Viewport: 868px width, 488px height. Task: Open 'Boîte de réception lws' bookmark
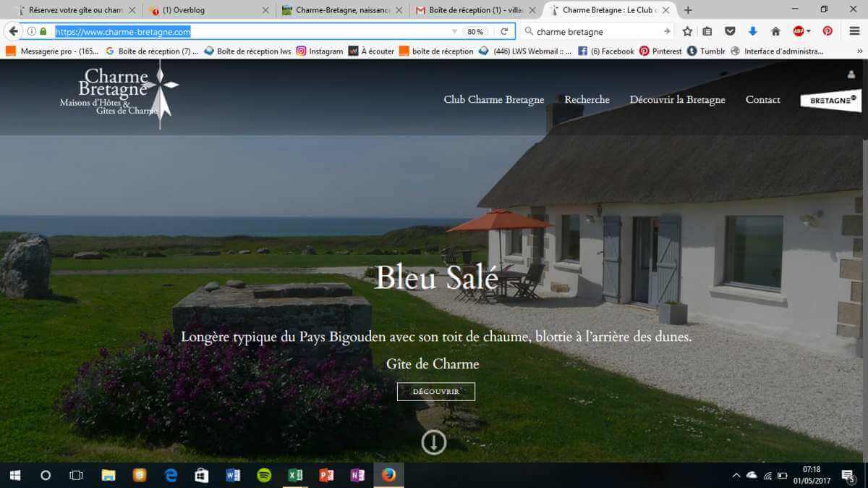tap(248, 51)
